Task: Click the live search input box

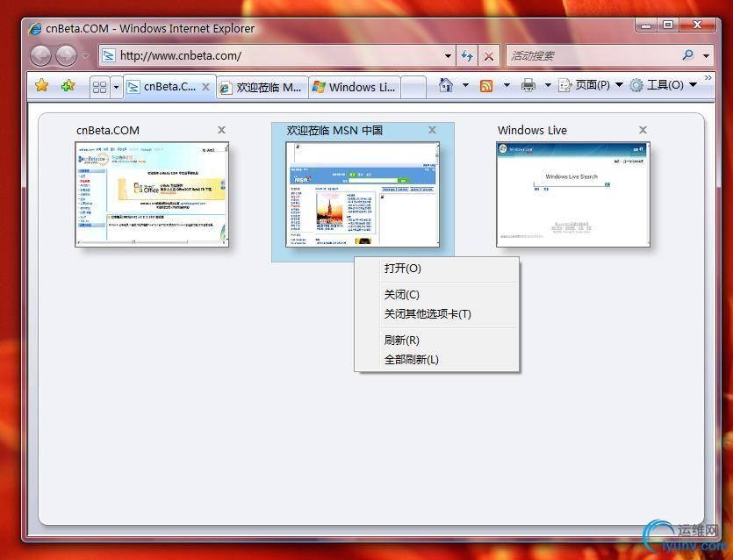Action: pos(593,55)
